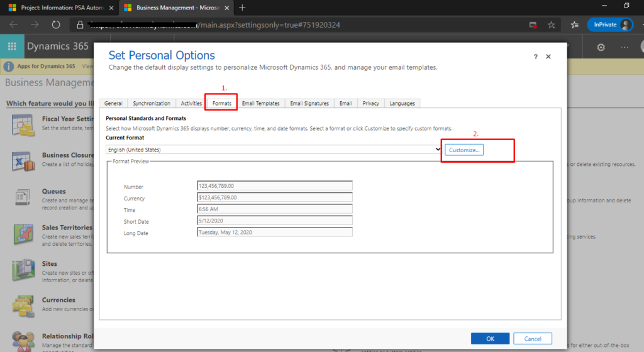Click the Long Date preview field
The image size is (644, 352).
275,232
